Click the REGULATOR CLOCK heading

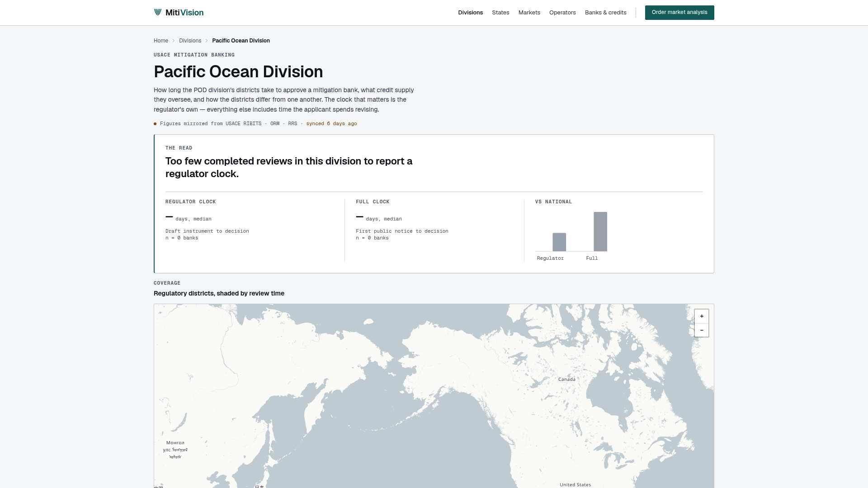(x=190, y=202)
